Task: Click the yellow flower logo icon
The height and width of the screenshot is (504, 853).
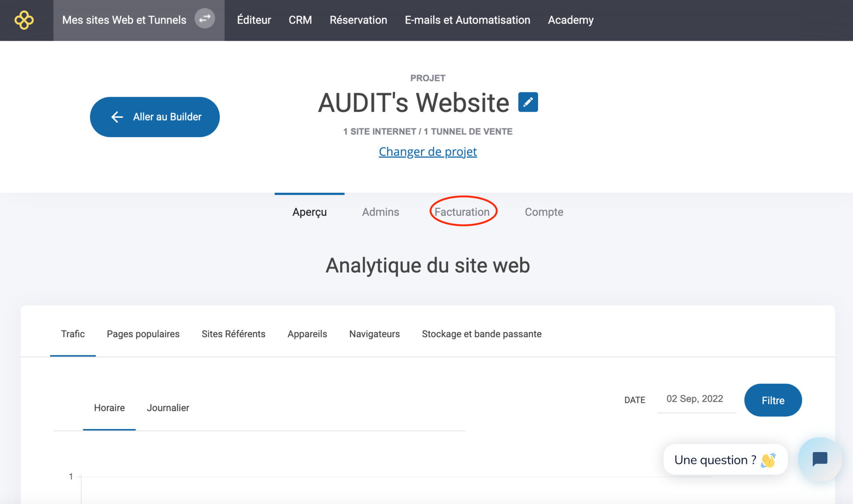Action: (24, 20)
